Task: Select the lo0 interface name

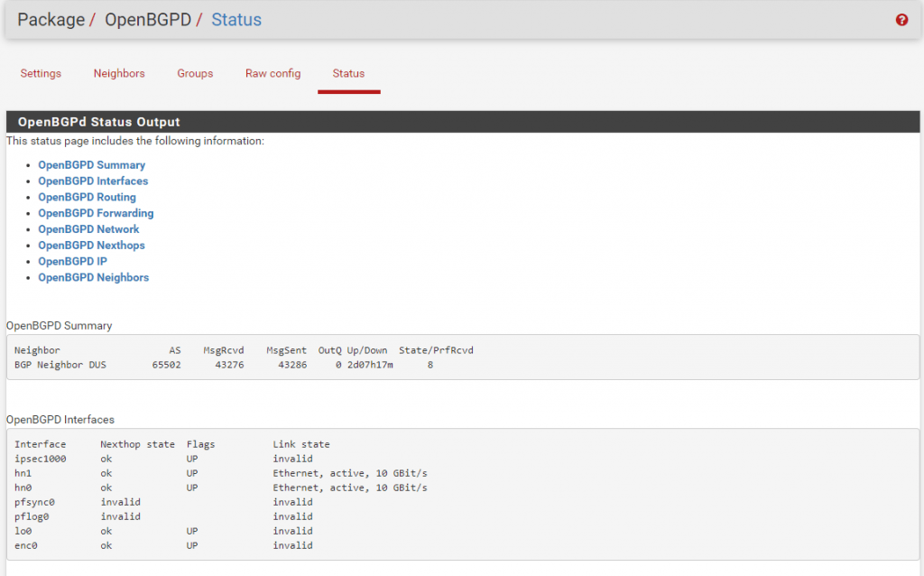Action: pyautogui.click(x=23, y=531)
